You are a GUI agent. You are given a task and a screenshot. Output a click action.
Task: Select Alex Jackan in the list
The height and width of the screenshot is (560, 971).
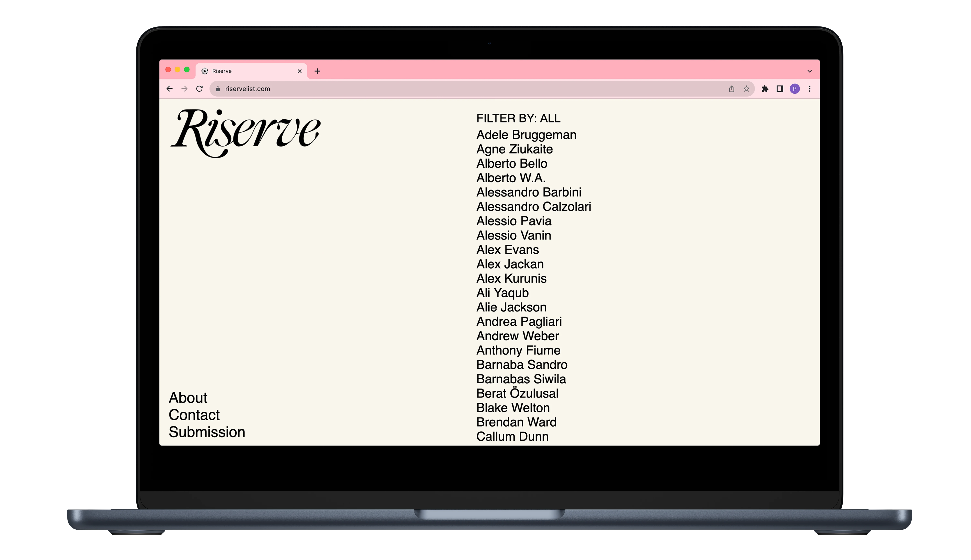510,264
